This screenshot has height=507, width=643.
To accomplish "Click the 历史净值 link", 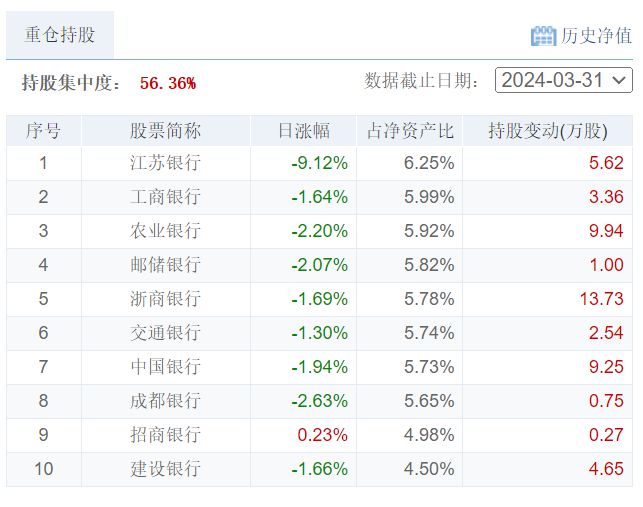I will coord(596,36).
